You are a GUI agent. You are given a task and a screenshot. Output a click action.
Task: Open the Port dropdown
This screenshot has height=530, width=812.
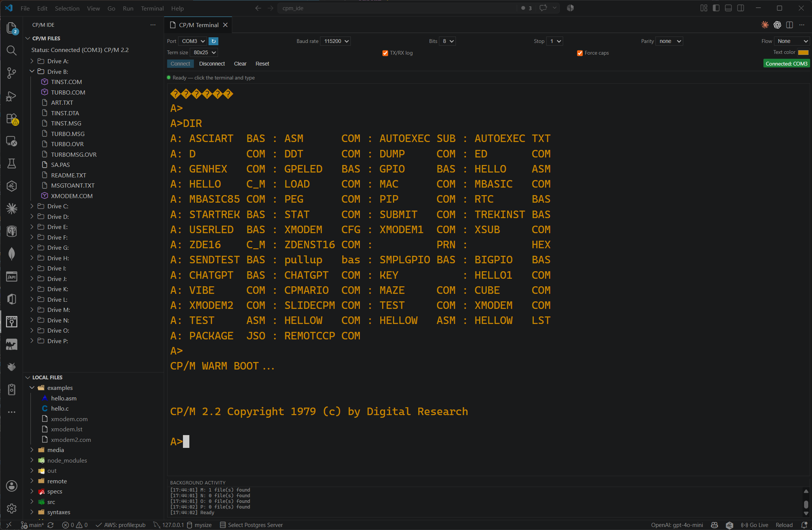(193, 41)
